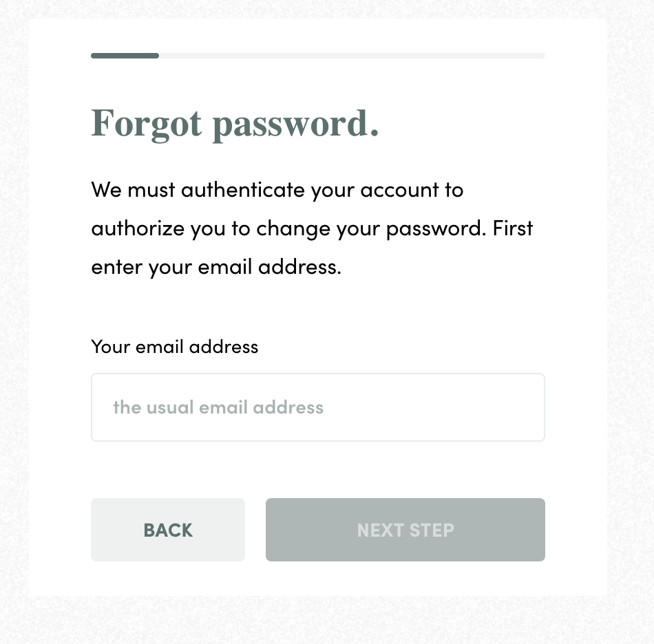Click the "Forgot password." heading
The height and width of the screenshot is (644, 654).
point(235,124)
